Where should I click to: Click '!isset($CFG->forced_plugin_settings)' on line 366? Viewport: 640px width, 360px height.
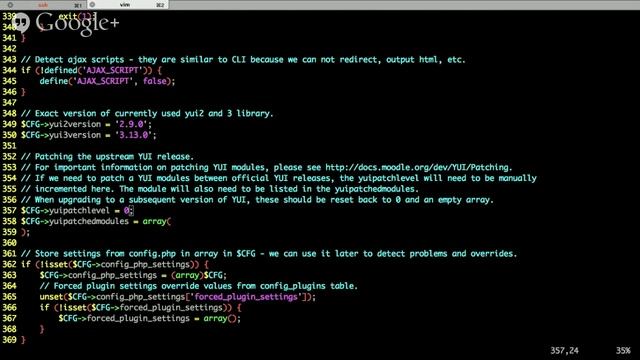pos(143,307)
